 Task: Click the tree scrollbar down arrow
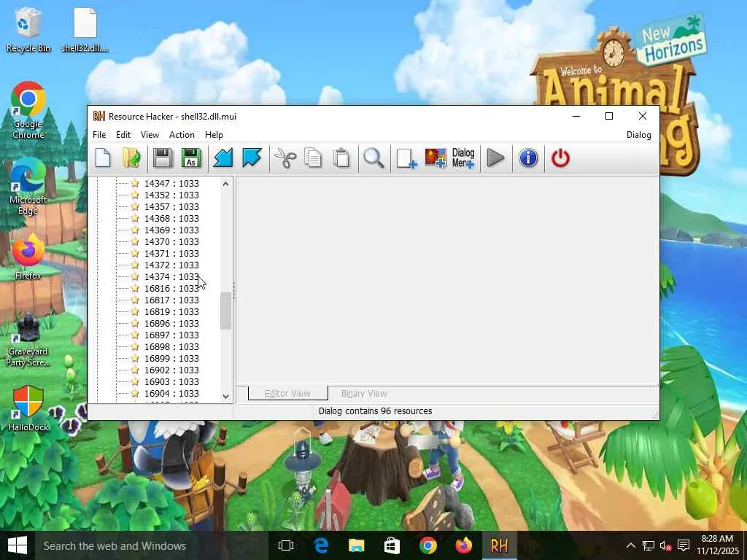[226, 396]
